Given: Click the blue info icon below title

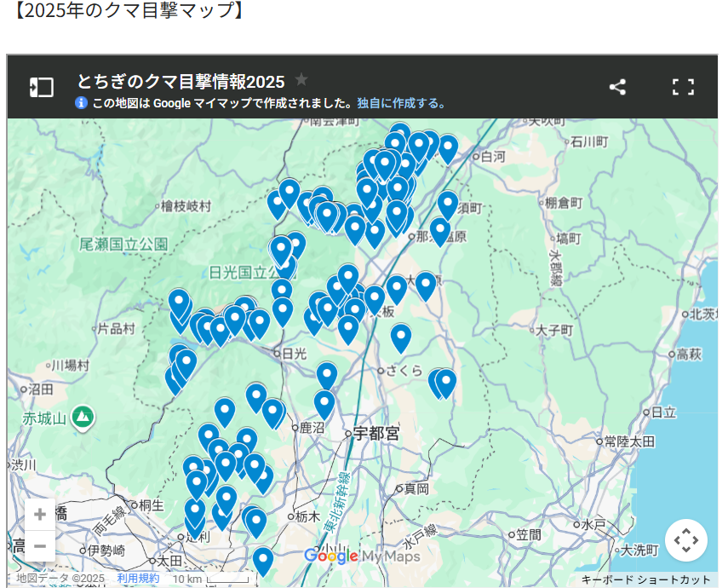Looking at the screenshot, I should pyautogui.click(x=82, y=103).
